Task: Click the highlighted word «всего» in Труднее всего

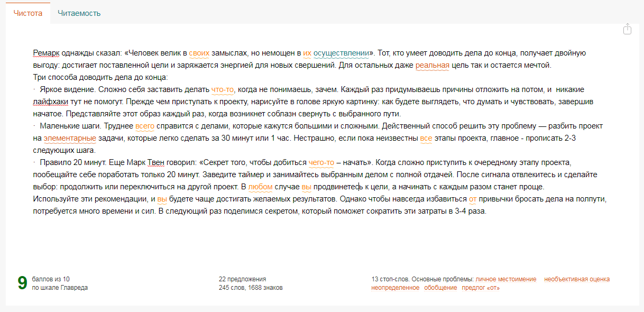Action: [145, 126]
